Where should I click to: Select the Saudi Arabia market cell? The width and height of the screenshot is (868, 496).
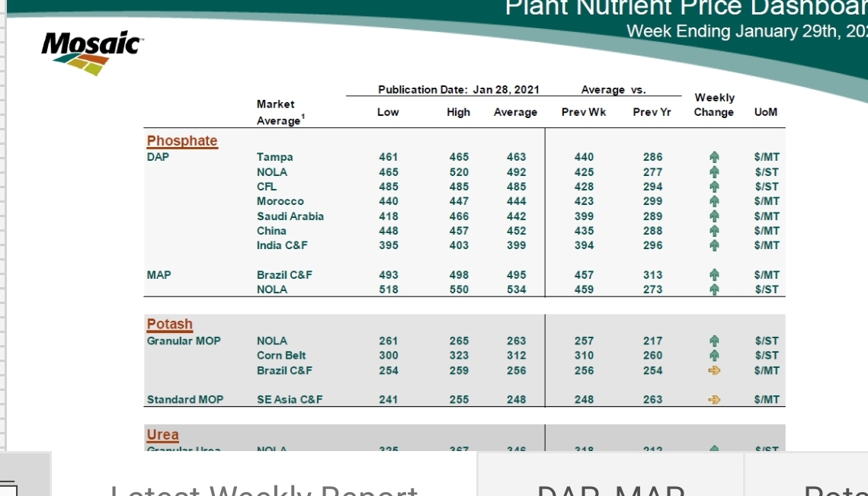[290, 216]
